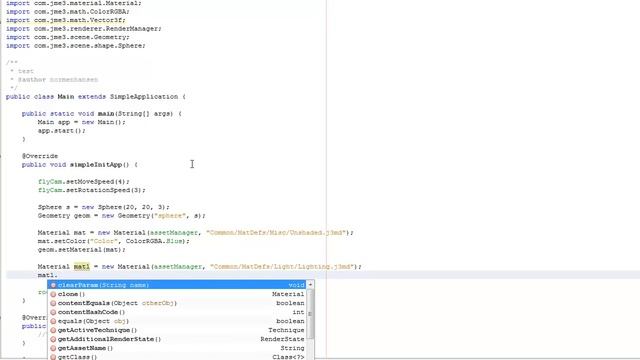This screenshot has width=640, height=360.
Task: Click highlighted mat1 variable in declaration
Action: pos(82,267)
